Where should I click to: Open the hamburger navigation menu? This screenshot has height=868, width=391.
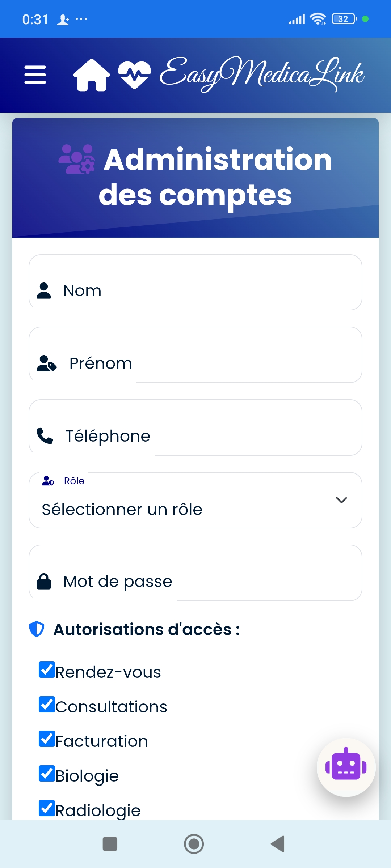pyautogui.click(x=35, y=75)
